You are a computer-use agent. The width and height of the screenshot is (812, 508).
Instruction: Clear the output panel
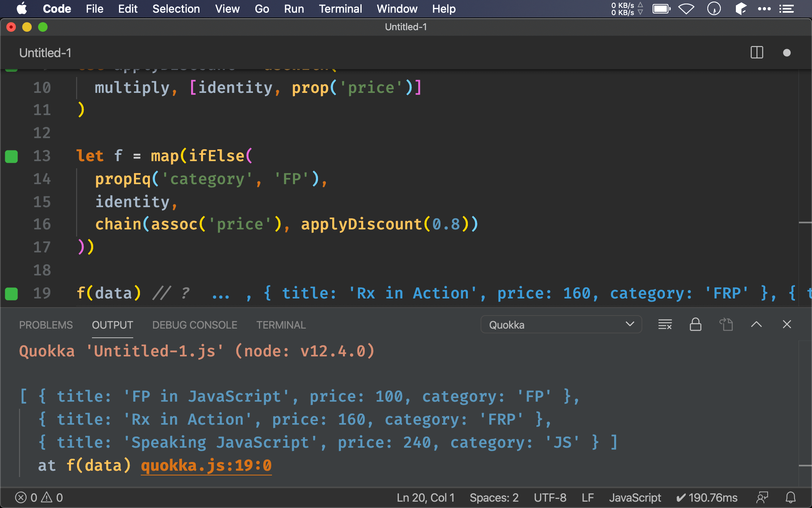click(x=665, y=325)
